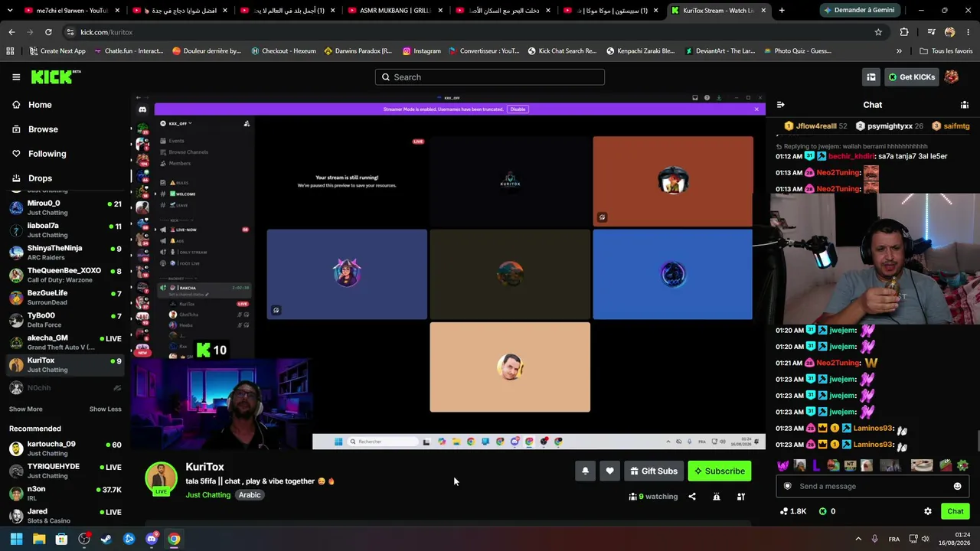980x551 pixels.
Task: Open the Tous les favoris folder
Action: coord(946,51)
